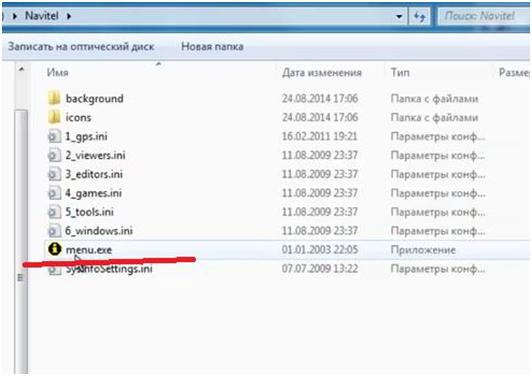Screen dimensions: 532x376
Task: Focus the Поиск: Navitel search field
Action: pyautogui.click(x=483, y=16)
